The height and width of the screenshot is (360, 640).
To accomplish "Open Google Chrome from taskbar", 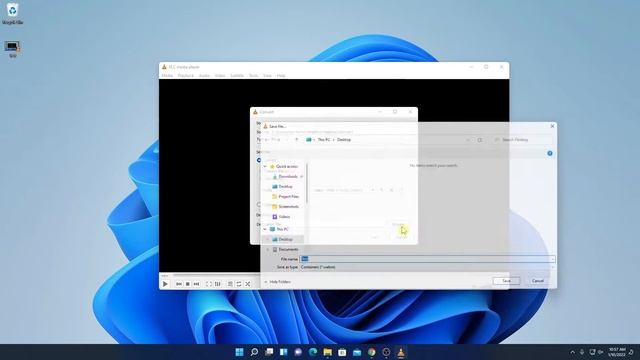I will pos(371,352).
